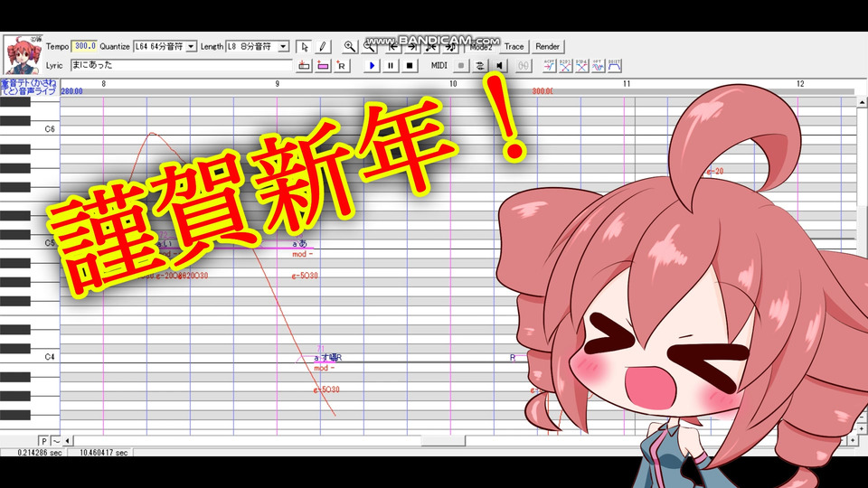868x488 pixels.
Task: Select the R rest note at C4
Action: (x=513, y=358)
